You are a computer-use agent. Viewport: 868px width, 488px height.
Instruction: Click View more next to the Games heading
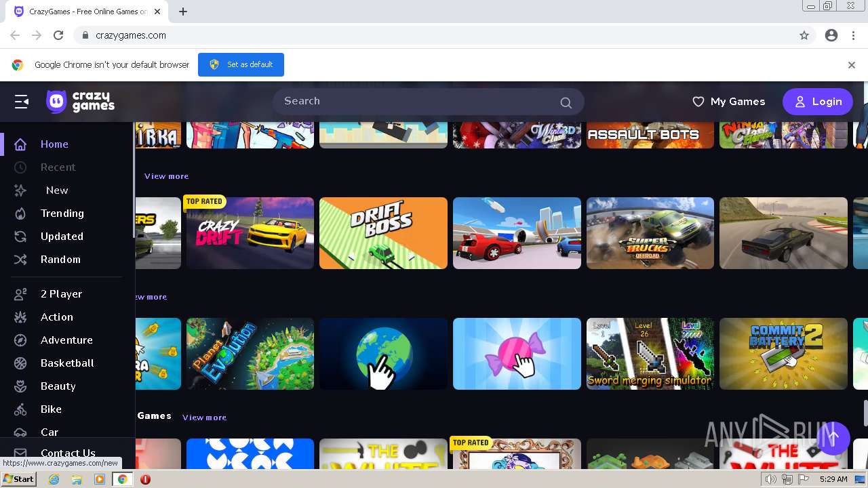click(204, 418)
